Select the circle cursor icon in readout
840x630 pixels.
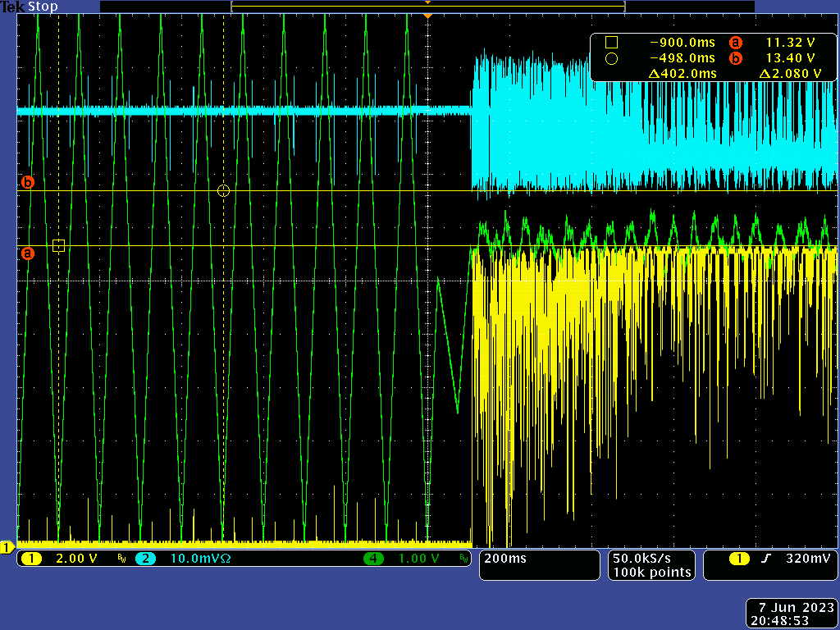(611, 58)
